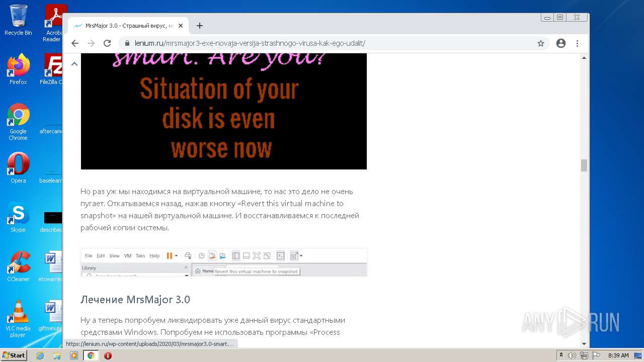Image resolution: width=644 pixels, height=362 pixels.
Task: Select the FileZilla Client desktop icon
Action: tap(52, 69)
